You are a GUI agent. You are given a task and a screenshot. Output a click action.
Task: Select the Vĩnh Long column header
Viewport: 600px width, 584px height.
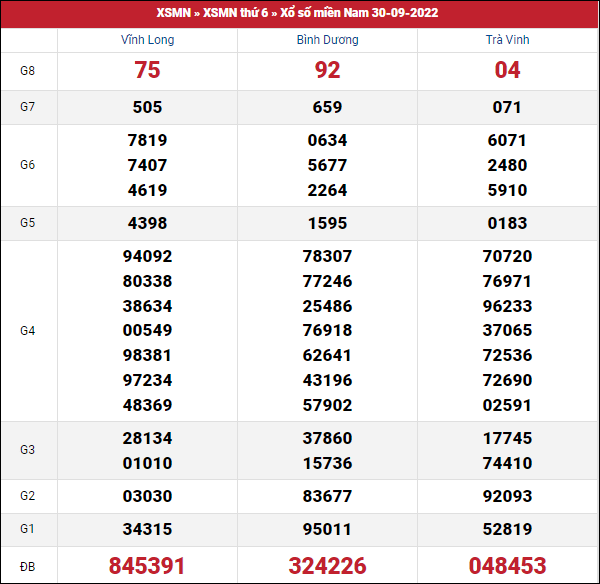click(147, 40)
